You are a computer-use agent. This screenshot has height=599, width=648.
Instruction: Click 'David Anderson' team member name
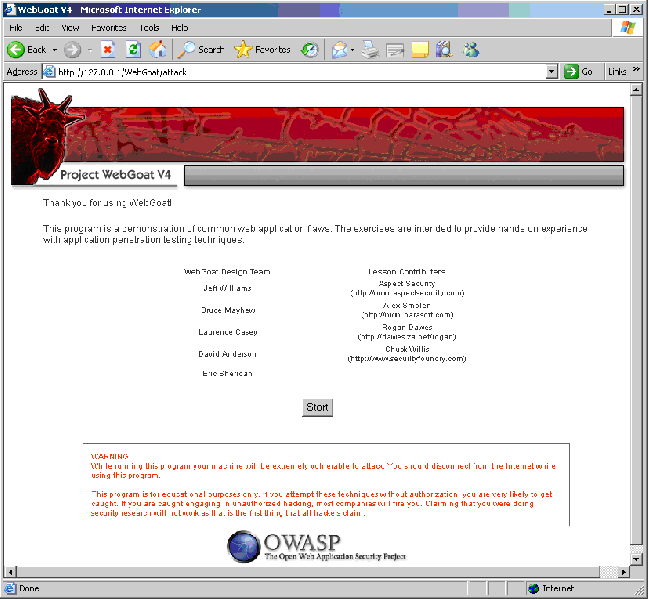coord(227,354)
